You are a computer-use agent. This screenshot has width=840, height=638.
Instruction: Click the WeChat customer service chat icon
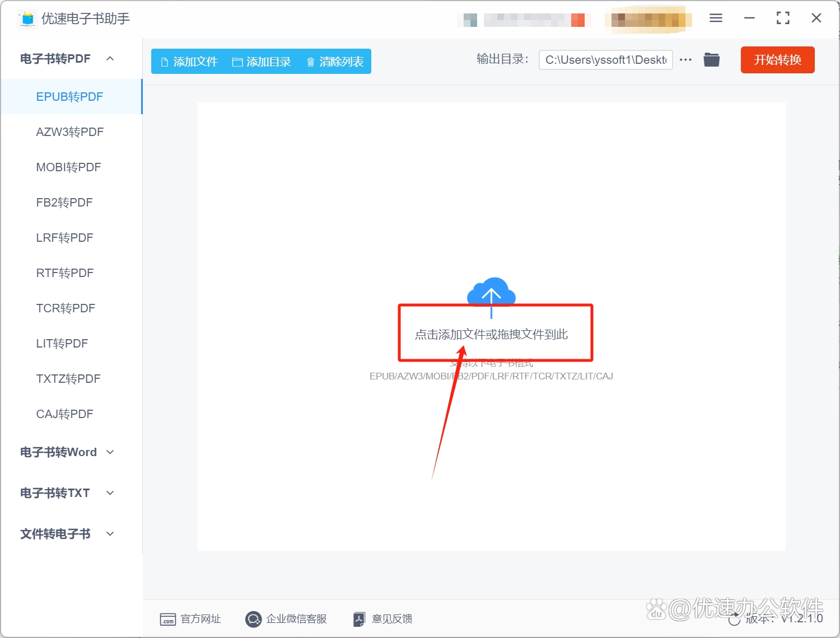253,619
